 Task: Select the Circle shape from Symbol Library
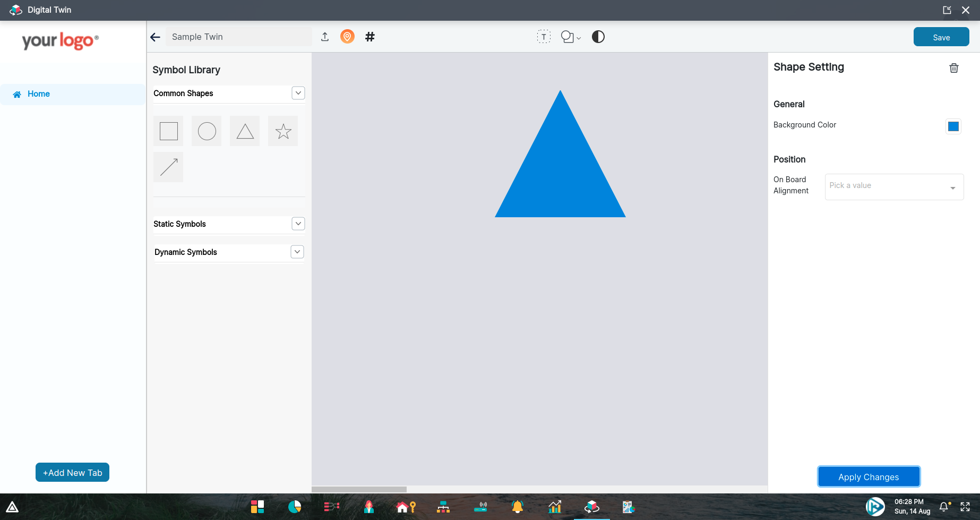pyautogui.click(x=207, y=131)
